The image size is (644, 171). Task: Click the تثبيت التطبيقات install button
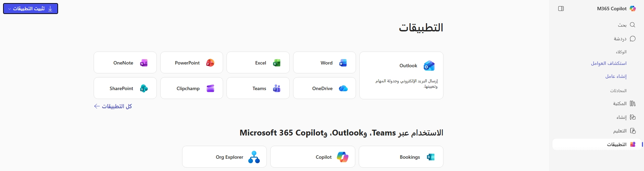(30, 9)
